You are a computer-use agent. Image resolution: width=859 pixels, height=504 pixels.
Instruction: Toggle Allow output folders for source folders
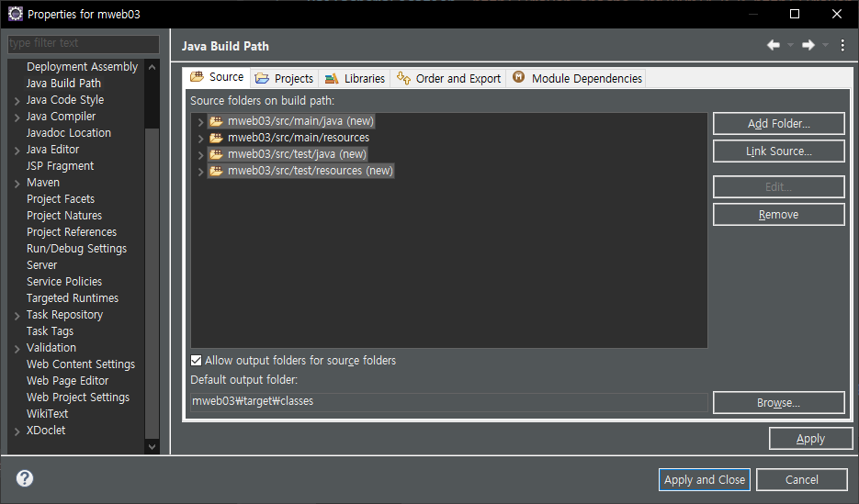click(196, 360)
